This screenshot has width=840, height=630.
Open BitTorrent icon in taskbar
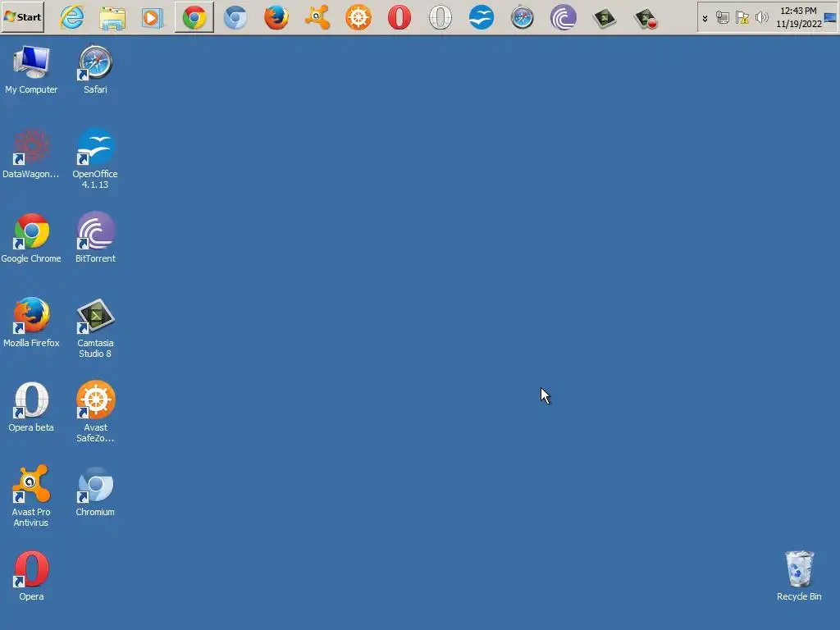tap(563, 18)
